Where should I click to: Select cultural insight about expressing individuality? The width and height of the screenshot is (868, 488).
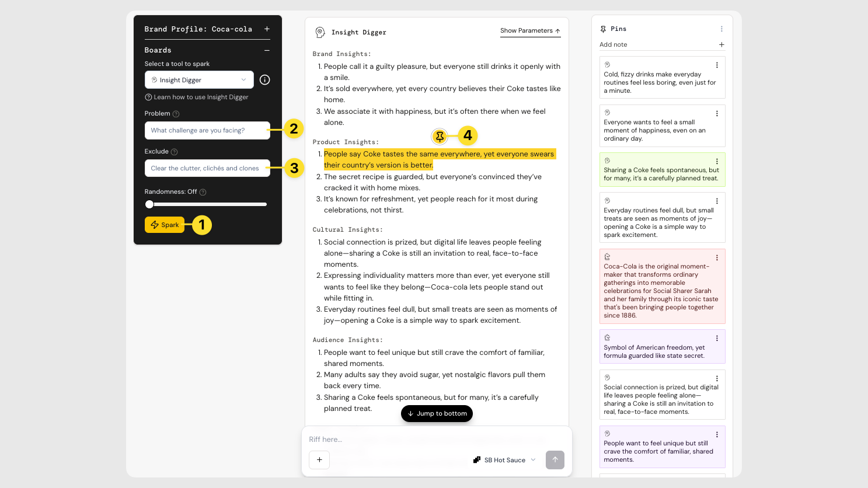point(437,287)
